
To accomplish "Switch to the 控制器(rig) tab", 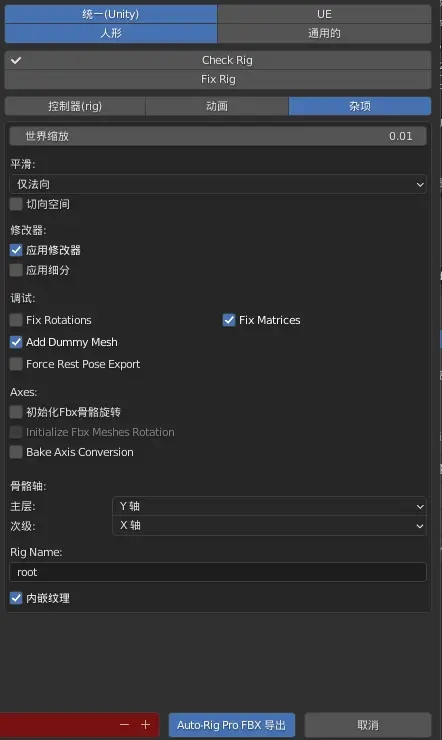I will point(75,106).
